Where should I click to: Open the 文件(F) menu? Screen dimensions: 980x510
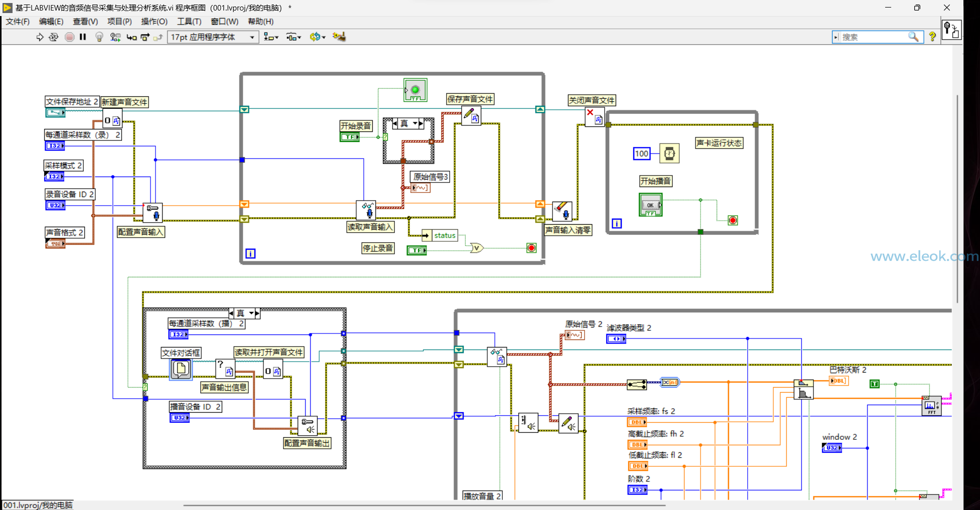(18, 22)
